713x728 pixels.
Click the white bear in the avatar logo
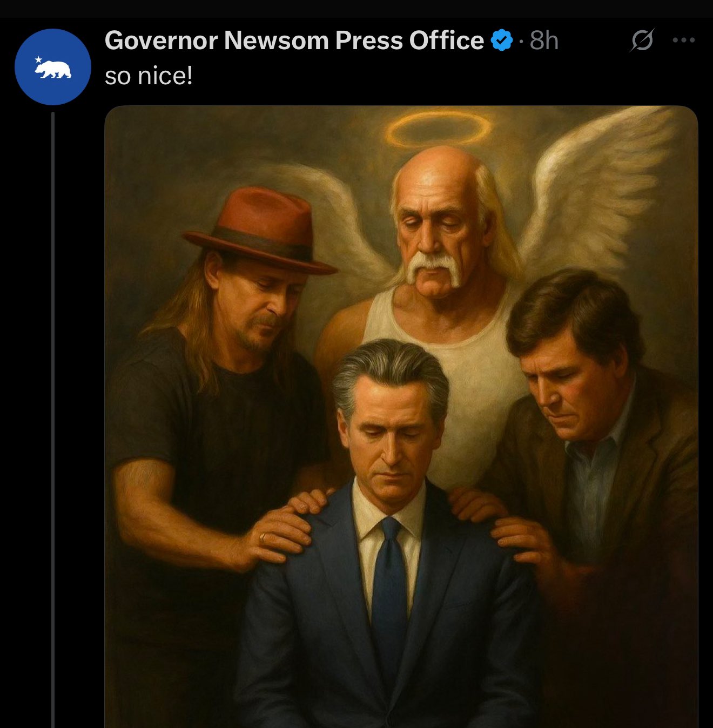click(x=54, y=70)
